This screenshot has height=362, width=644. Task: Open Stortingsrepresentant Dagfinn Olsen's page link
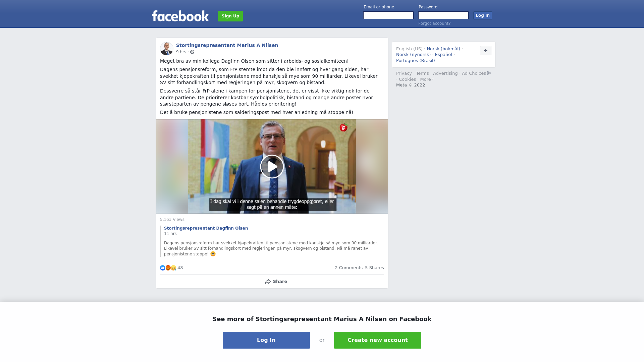(206, 228)
